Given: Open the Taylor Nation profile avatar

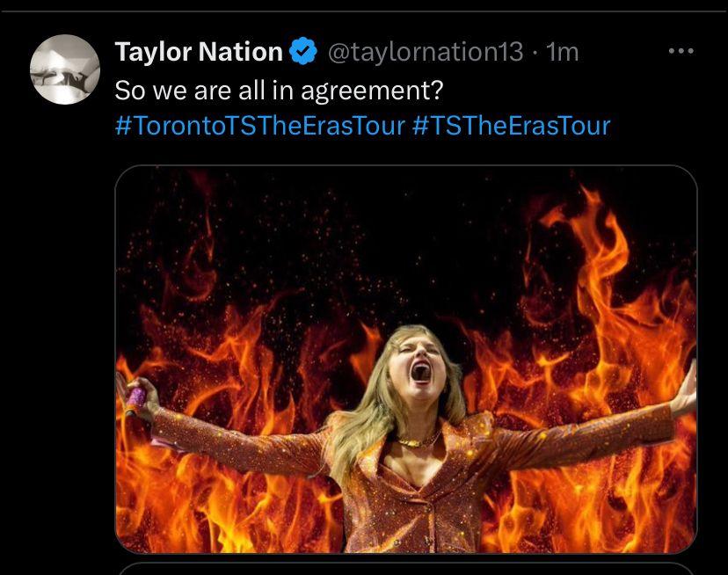Looking at the screenshot, I should pyautogui.click(x=65, y=69).
